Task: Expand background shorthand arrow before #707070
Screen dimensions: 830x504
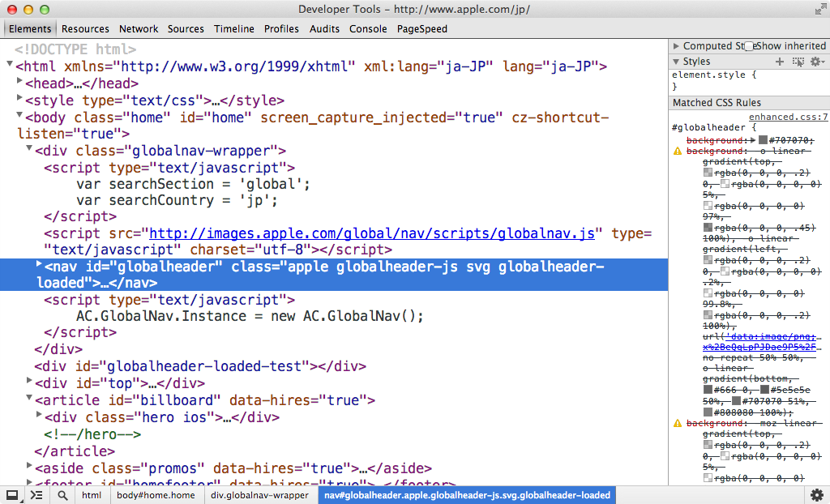Action: 753,139
